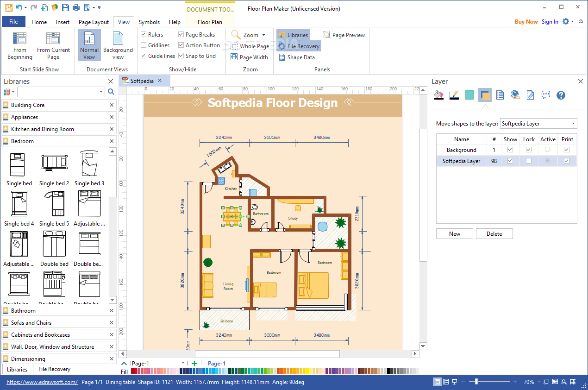Toggle the Snap to Grid checkbox

pos(181,56)
